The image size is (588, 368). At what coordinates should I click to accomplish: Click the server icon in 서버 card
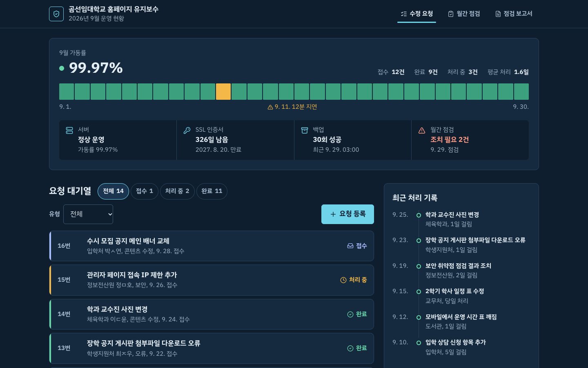click(x=69, y=130)
